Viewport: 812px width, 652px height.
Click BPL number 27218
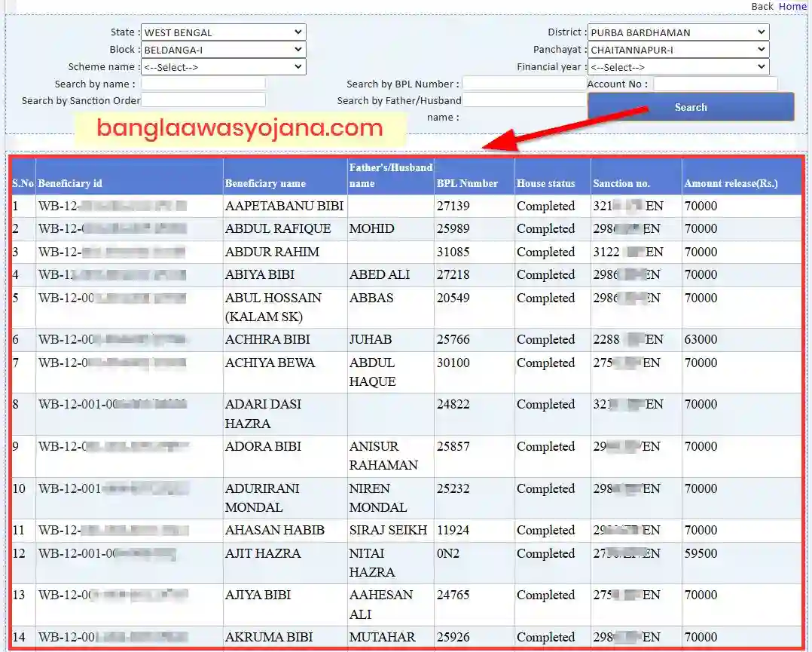453,274
